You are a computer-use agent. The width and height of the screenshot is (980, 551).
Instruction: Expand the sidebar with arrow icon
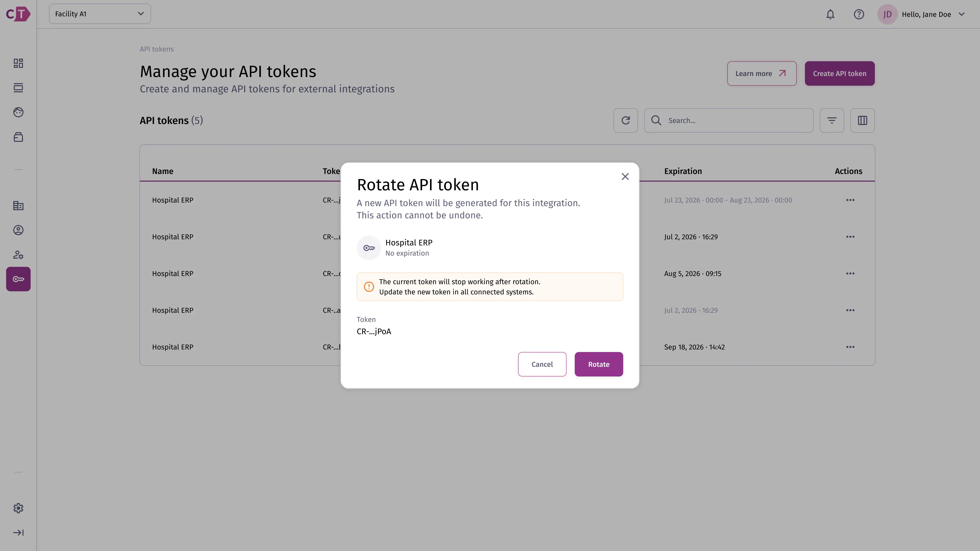(x=18, y=532)
